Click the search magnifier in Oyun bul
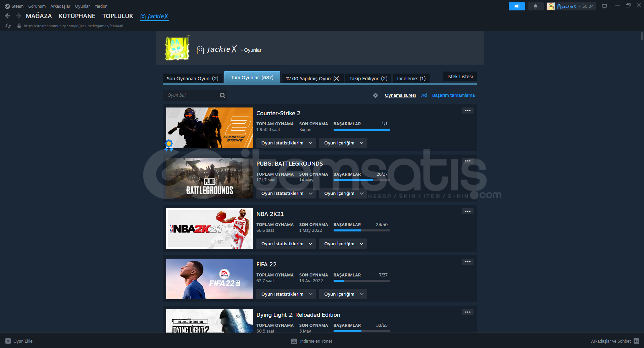This screenshot has height=348, width=644. pyautogui.click(x=222, y=95)
